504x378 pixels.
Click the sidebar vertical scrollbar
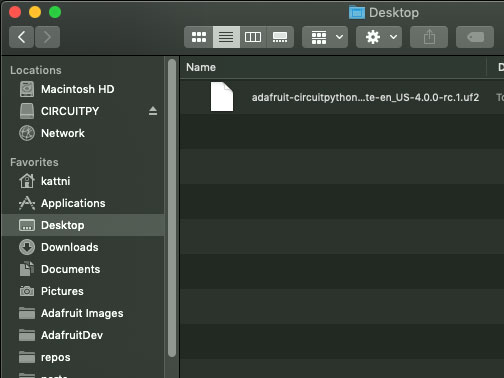[x=172, y=208]
